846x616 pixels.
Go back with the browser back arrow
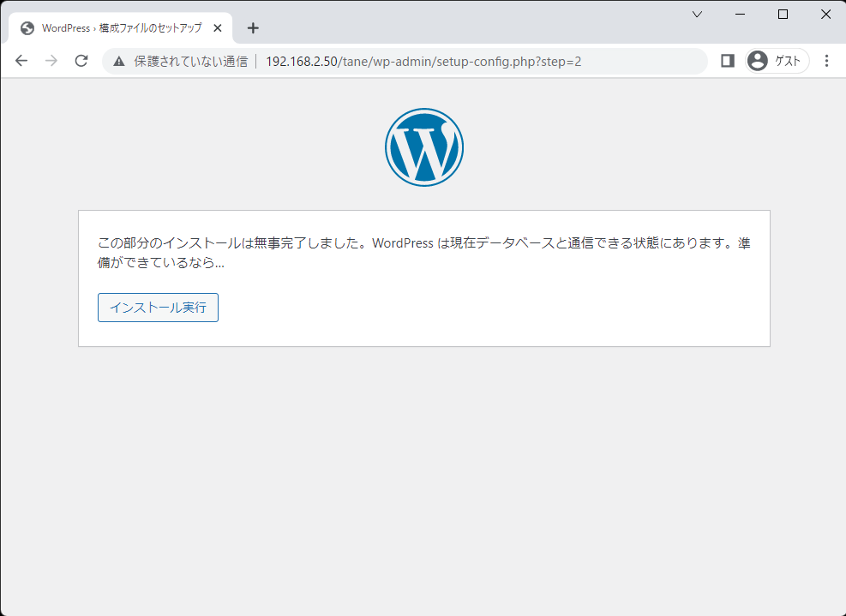21,61
